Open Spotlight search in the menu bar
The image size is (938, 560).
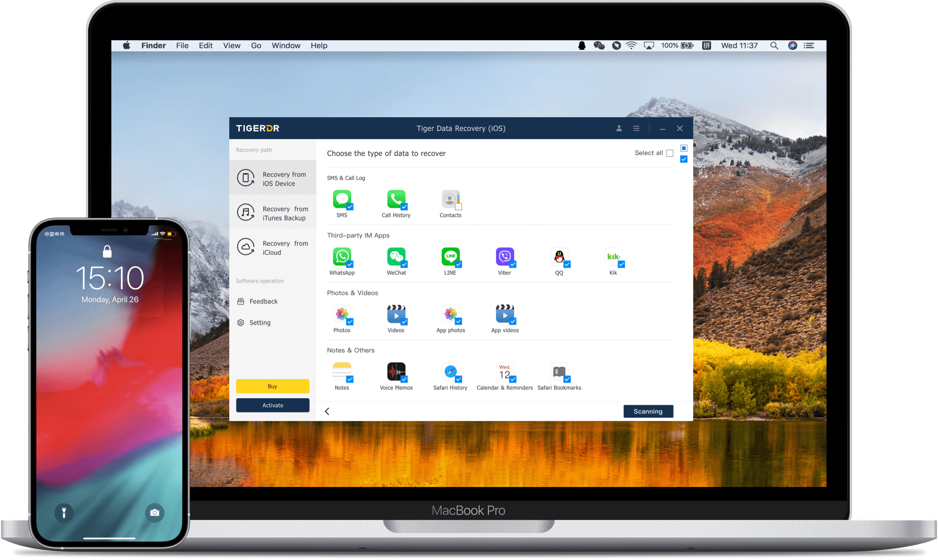774,46
